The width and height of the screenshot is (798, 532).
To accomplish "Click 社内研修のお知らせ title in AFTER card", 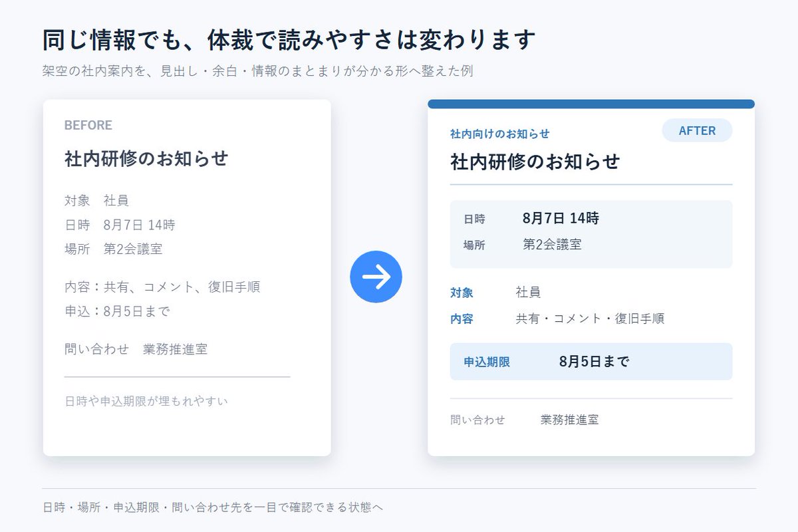I will pyautogui.click(x=535, y=162).
